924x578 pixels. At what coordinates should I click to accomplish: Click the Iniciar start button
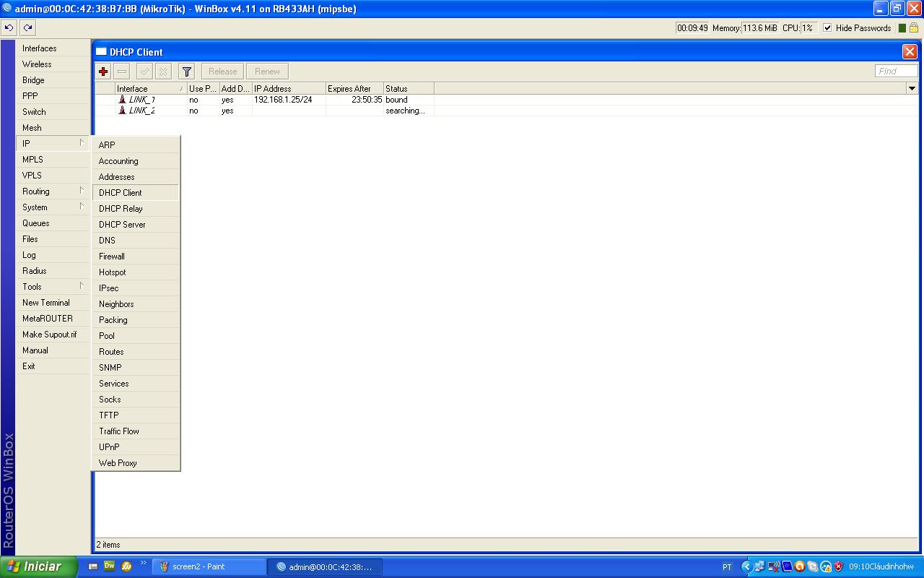point(38,566)
